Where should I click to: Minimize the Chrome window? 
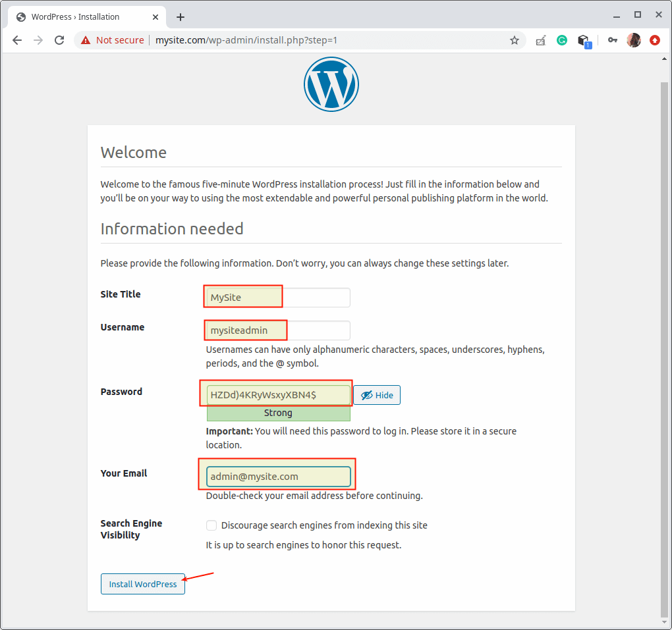click(617, 16)
